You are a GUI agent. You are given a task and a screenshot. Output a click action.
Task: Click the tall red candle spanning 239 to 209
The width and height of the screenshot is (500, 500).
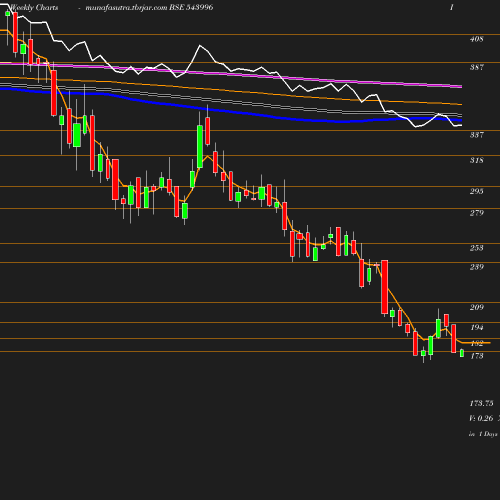(384, 287)
